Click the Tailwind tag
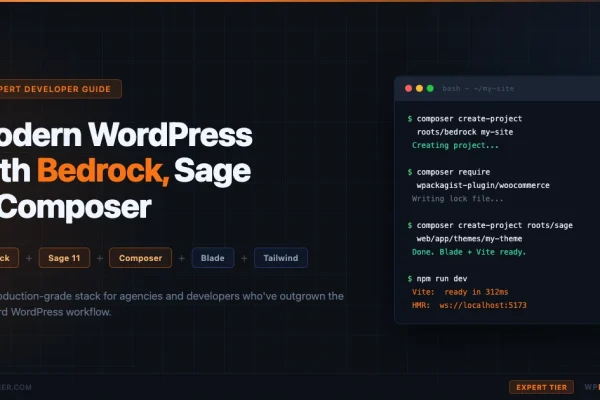Image resolution: width=600 pixels, height=400 pixels. pos(281,258)
